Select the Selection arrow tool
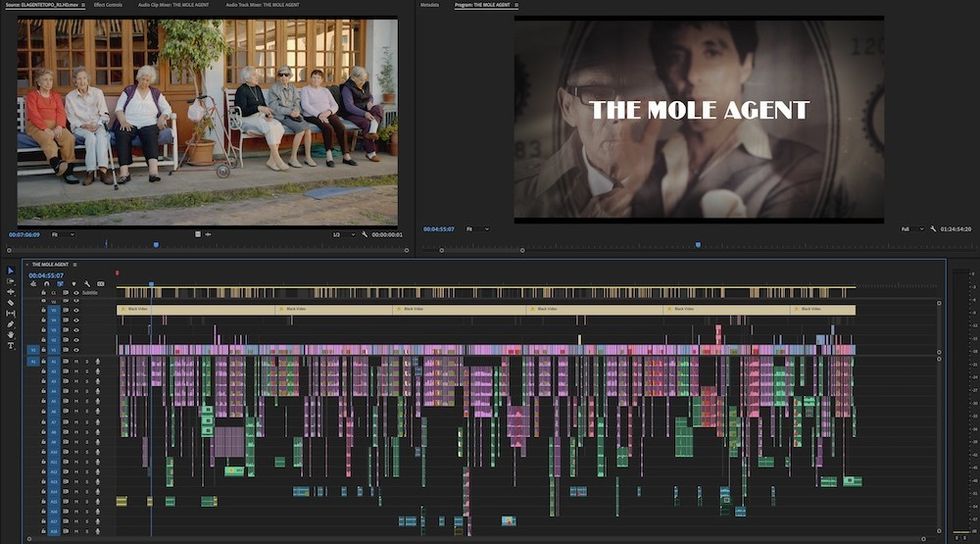This screenshot has width=980, height=544. (11, 271)
